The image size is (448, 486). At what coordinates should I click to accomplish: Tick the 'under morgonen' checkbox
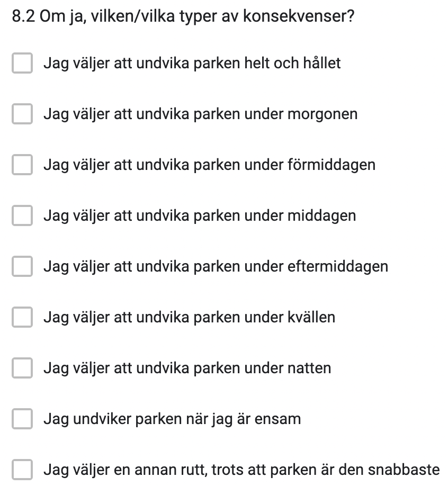[22, 114]
